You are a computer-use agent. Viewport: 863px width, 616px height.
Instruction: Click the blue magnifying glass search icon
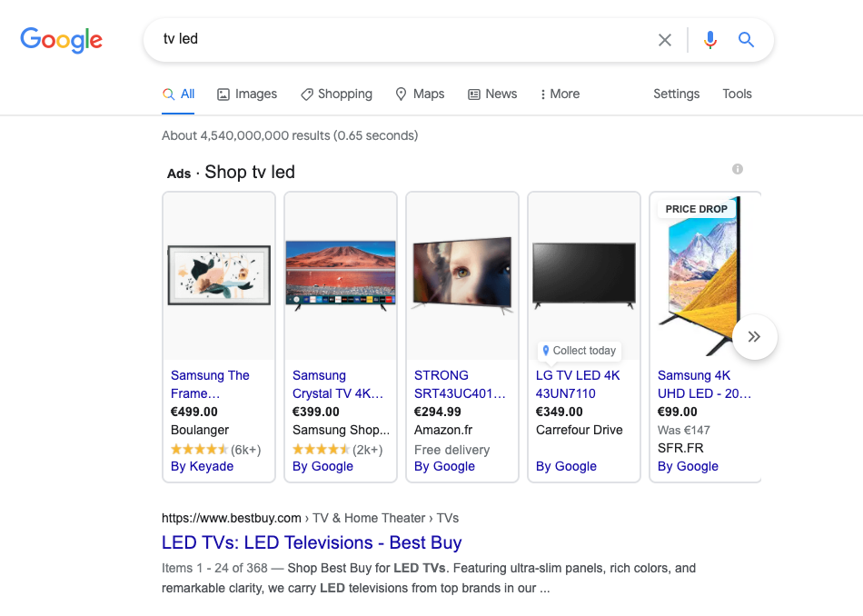(x=746, y=40)
